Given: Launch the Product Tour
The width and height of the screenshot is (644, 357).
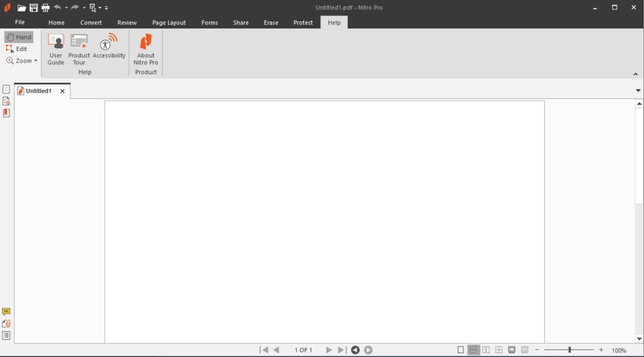Looking at the screenshot, I should (x=79, y=49).
